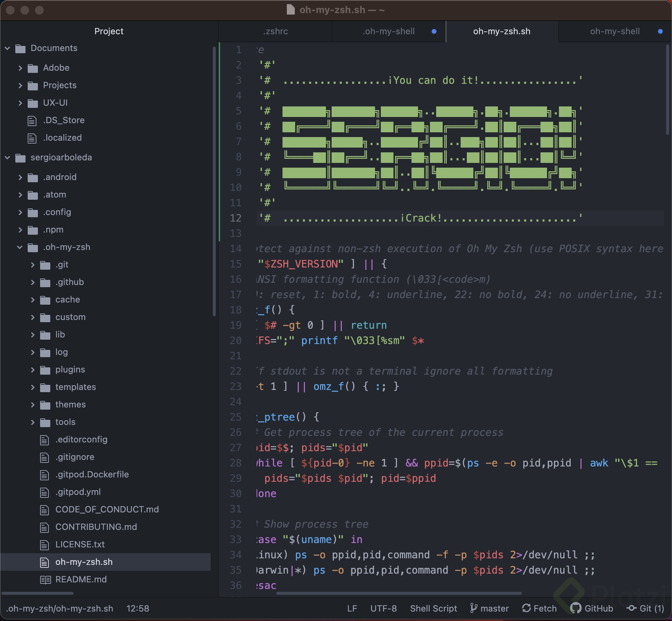
Task: Click the log folder icon
Action: 45,352
